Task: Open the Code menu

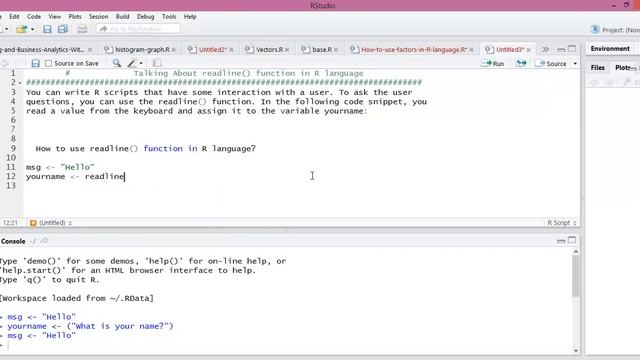Action: tap(34, 16)
